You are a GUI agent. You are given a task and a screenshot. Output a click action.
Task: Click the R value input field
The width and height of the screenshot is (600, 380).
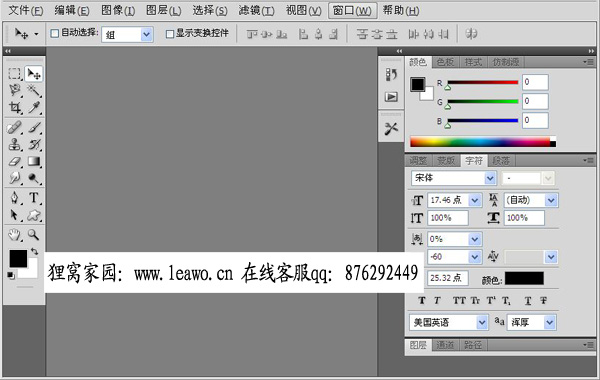tap(535, 82)
